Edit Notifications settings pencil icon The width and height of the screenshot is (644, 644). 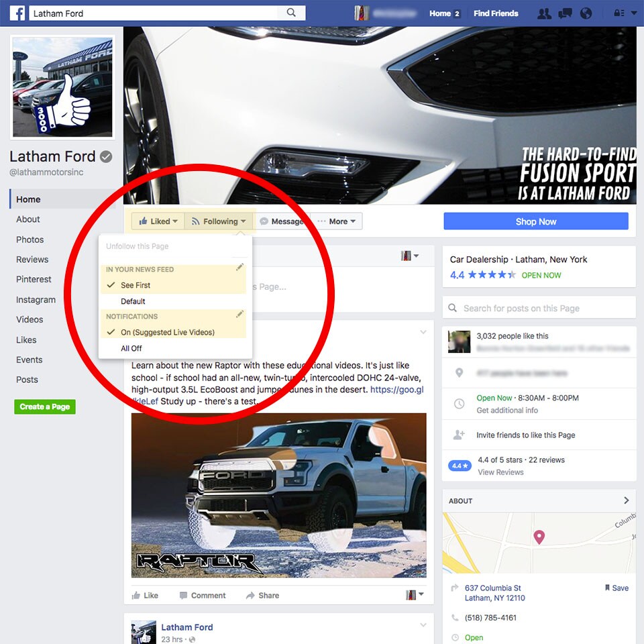click(x=240, y=315)
